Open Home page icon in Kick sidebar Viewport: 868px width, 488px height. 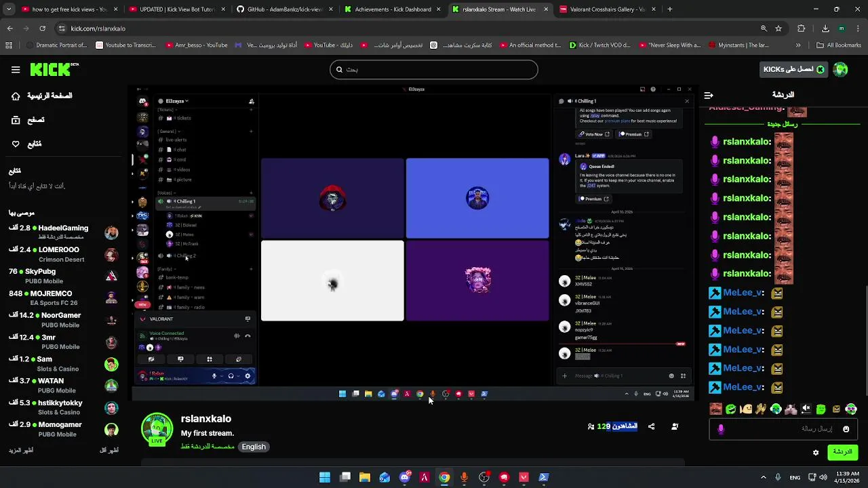16,96
